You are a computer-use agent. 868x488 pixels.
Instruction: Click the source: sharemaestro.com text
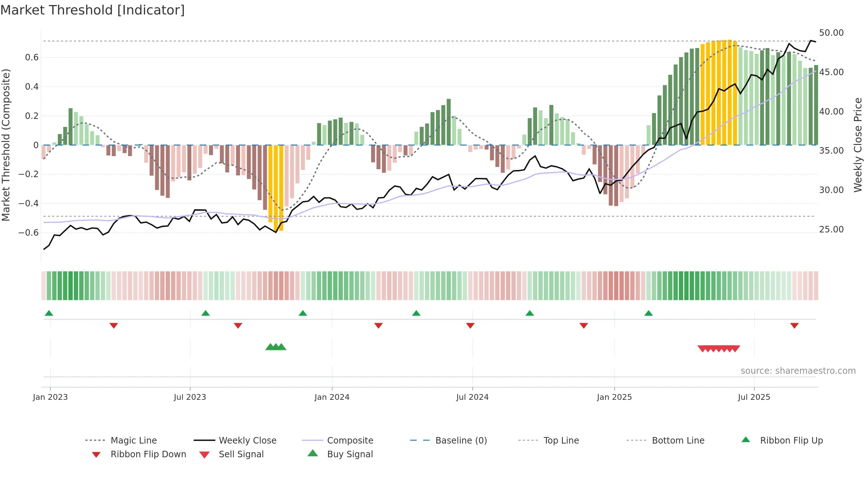(798, 371)
